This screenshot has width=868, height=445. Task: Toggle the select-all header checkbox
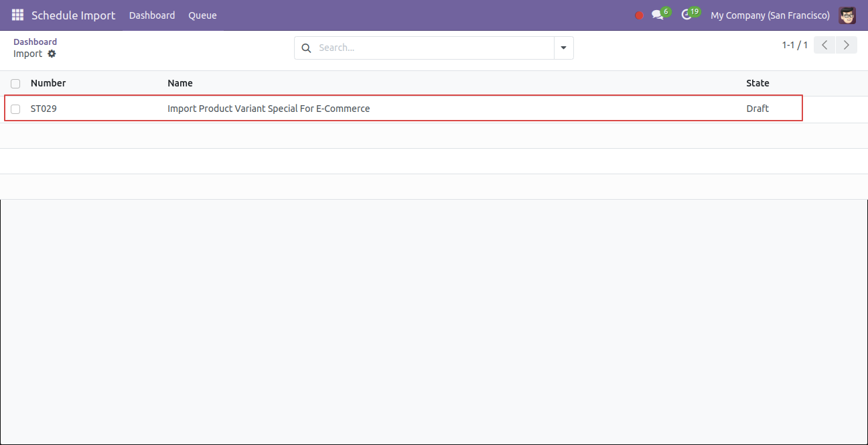(x=15, y=84)
